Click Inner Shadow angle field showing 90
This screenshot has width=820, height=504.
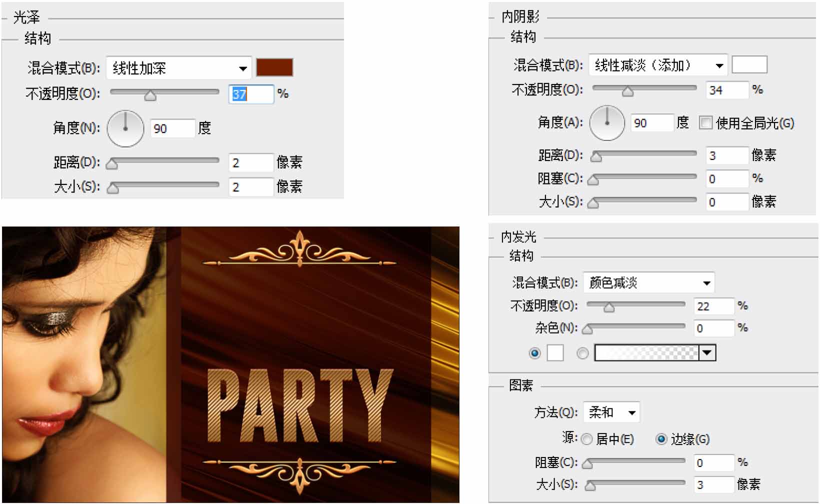click(x=652, y=122)
